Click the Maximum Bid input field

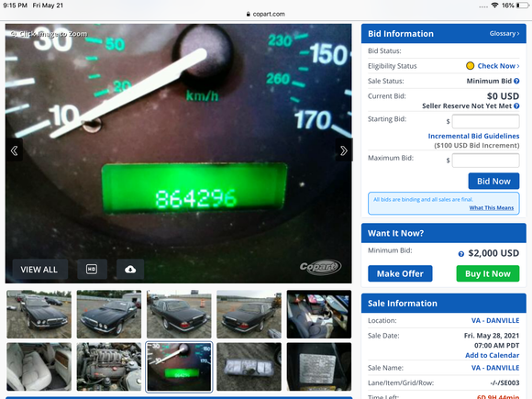(x=485, y=161)
